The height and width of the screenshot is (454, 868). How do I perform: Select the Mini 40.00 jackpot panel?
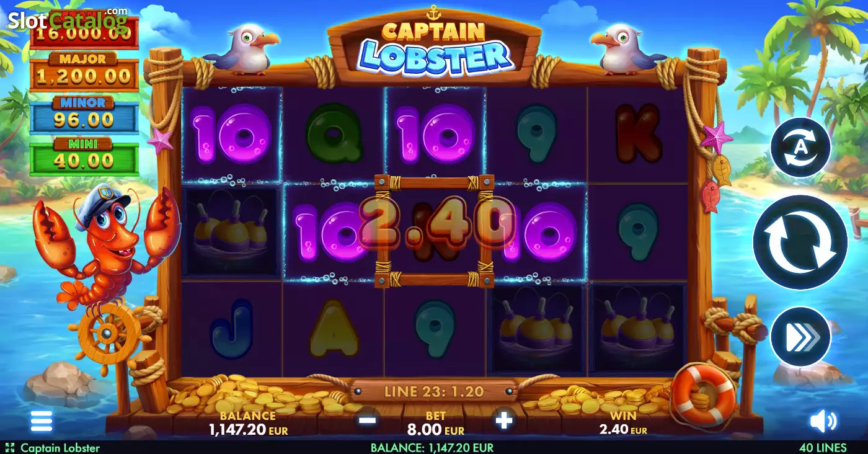(84, 156)
